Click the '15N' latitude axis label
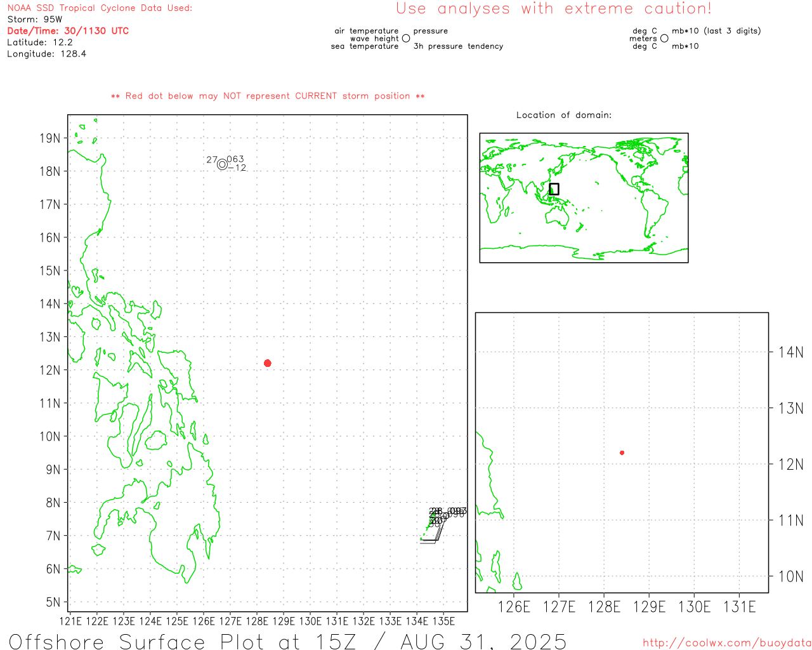 click(50, 271)
